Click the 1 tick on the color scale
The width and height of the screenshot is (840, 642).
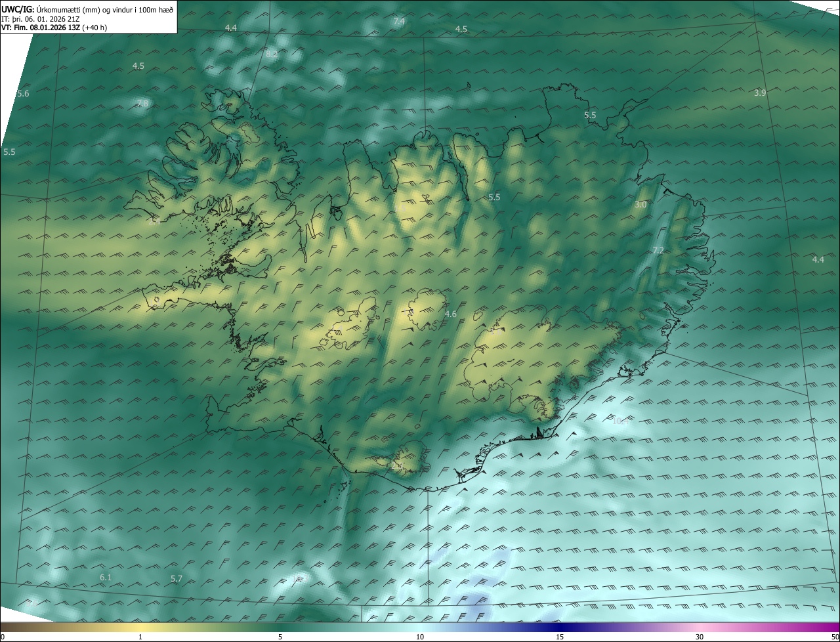pyautogui.click(x=140, y=637)
